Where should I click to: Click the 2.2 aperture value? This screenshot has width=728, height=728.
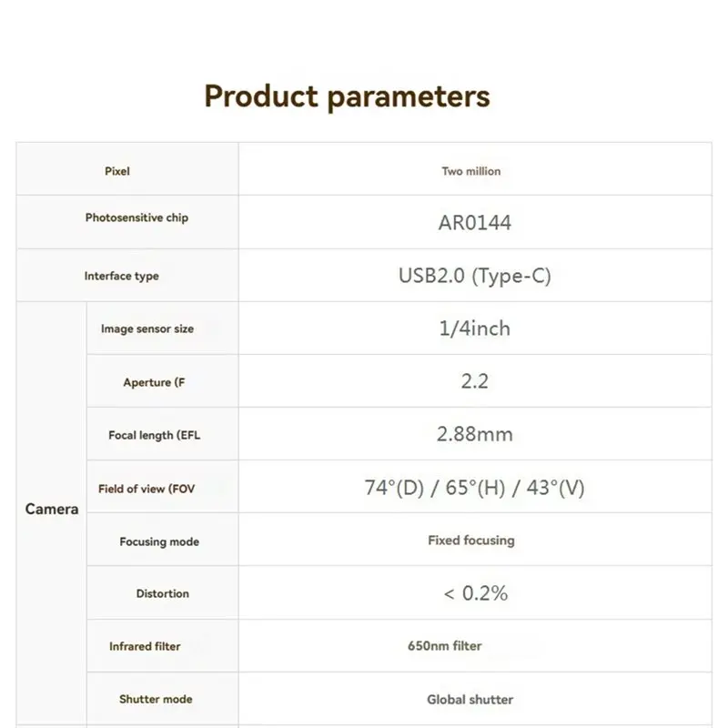coord(474,381)
